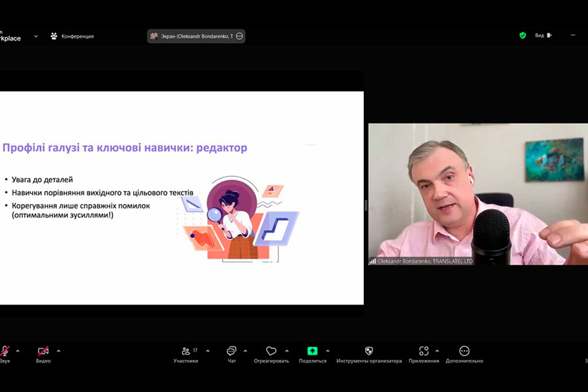This screenshot has height=392, width=588.
Task: Expand audio options chevron next to Звук
Action: point(18,351)
